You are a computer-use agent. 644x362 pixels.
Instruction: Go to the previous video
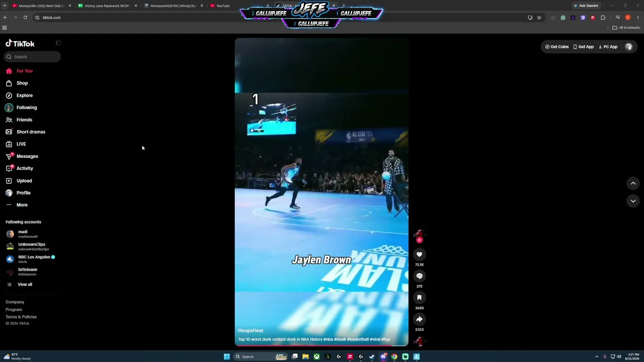[x=633, y=184]
